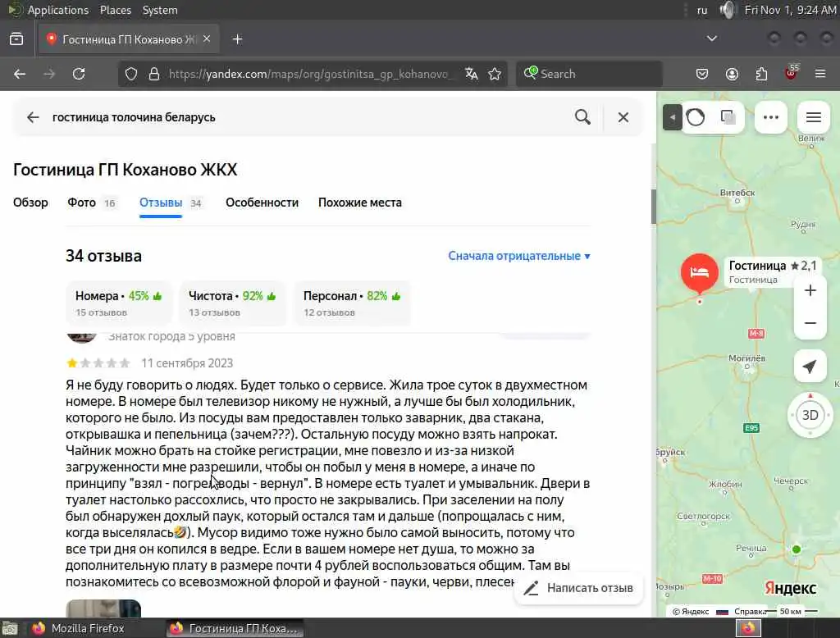The width and height of the screenshot is (840, 638).
Task: Open the map layers icon
Action: click(x=728, y=117)
